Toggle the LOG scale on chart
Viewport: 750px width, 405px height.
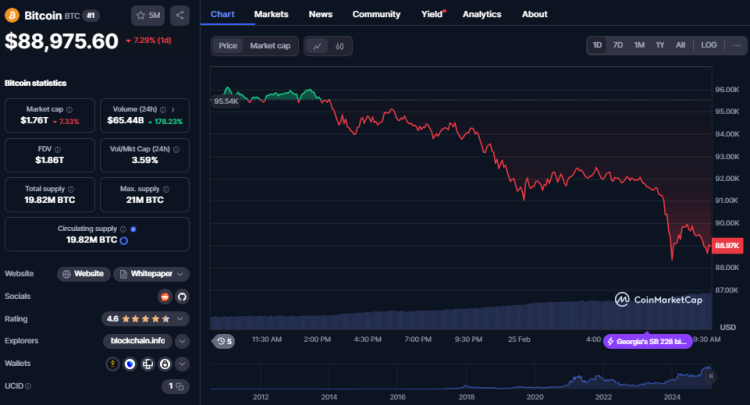(709, 45)
